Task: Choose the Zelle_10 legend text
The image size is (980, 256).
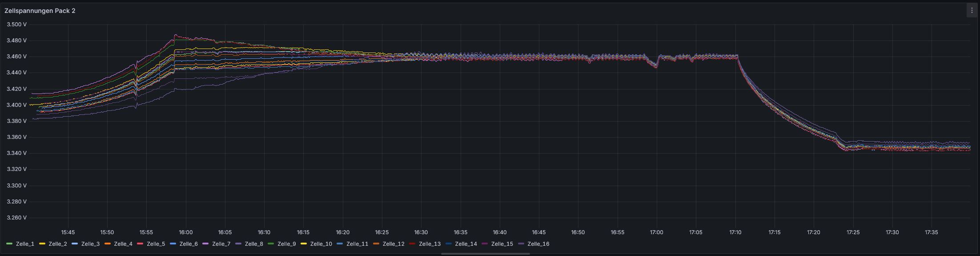Action: tap(321, 244)
